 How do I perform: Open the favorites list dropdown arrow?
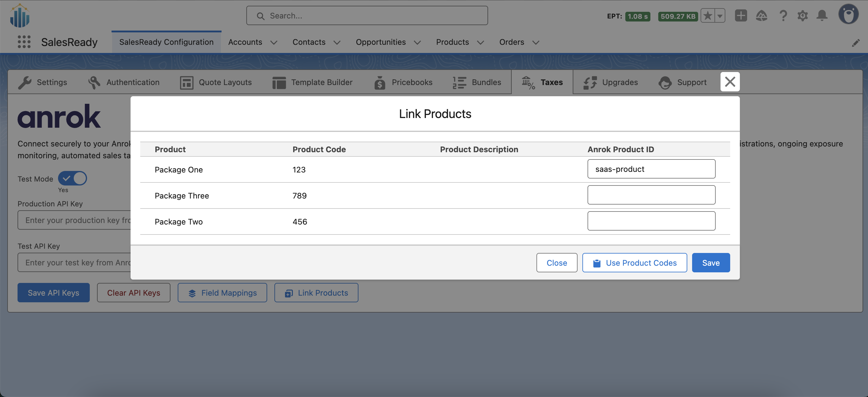coord(720,15)
